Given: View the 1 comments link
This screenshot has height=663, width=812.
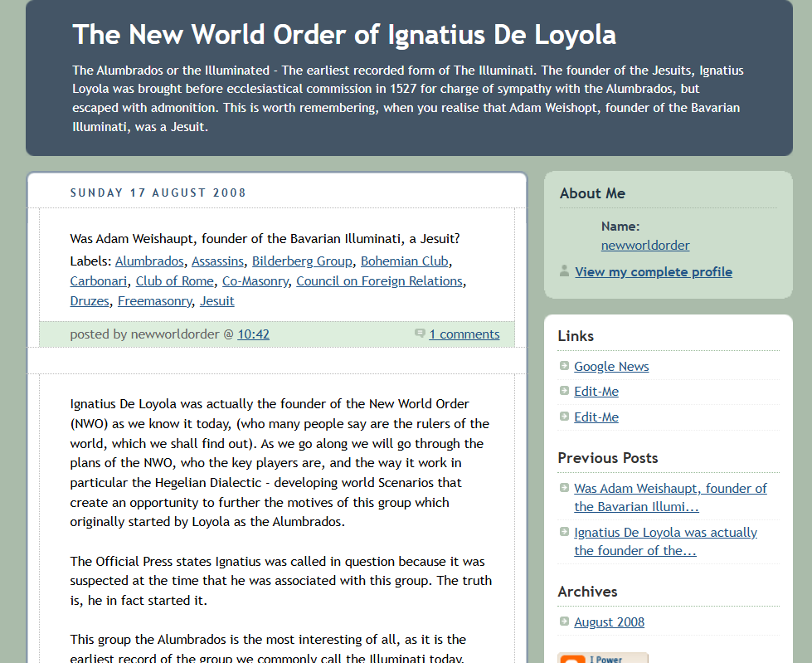Looking at the screenshot, I should point(464,334).
